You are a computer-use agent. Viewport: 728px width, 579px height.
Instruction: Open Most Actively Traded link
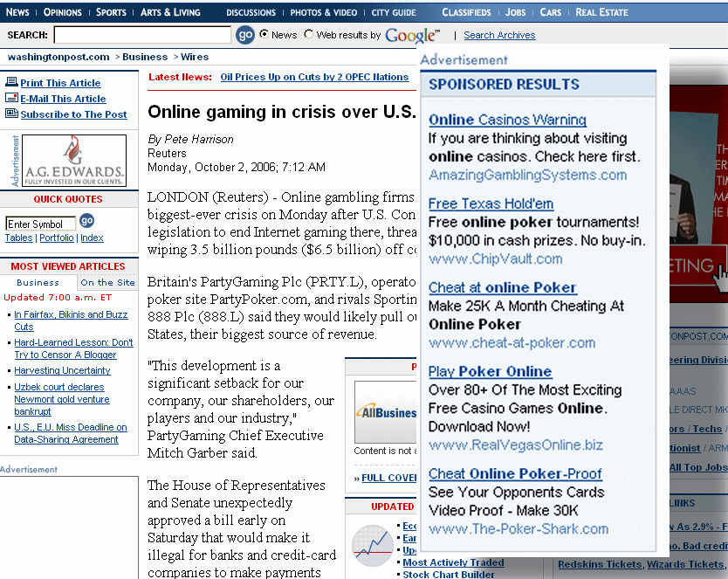(x=453, y=562)
